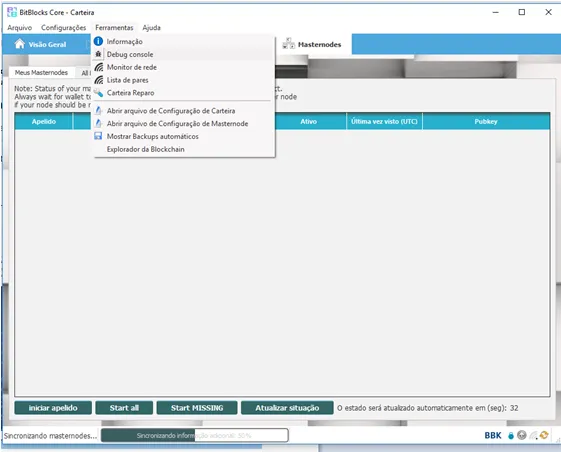Sort by Última vez visto (UTC) column

click(x=384, y=121)
